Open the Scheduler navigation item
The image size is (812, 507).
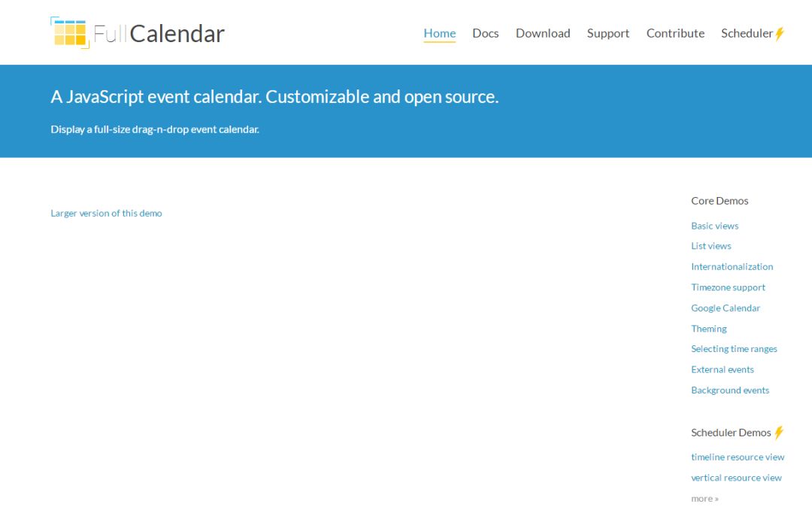pos(747,33)
